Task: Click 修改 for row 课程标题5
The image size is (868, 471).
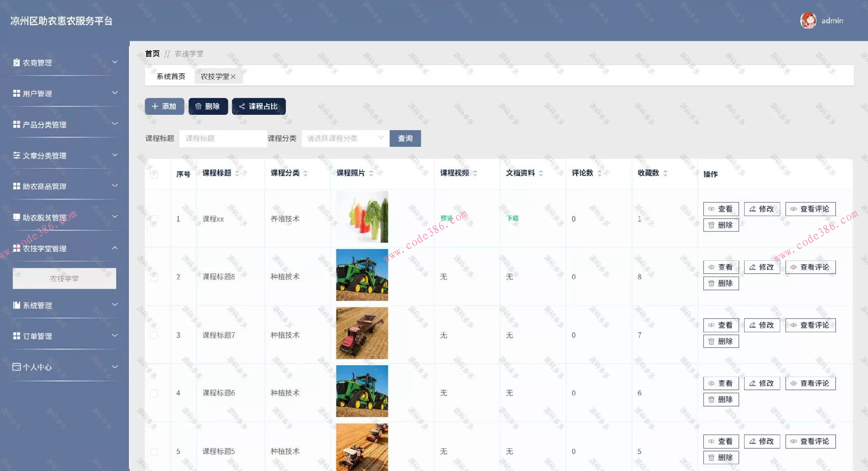Action: (762, 441)
